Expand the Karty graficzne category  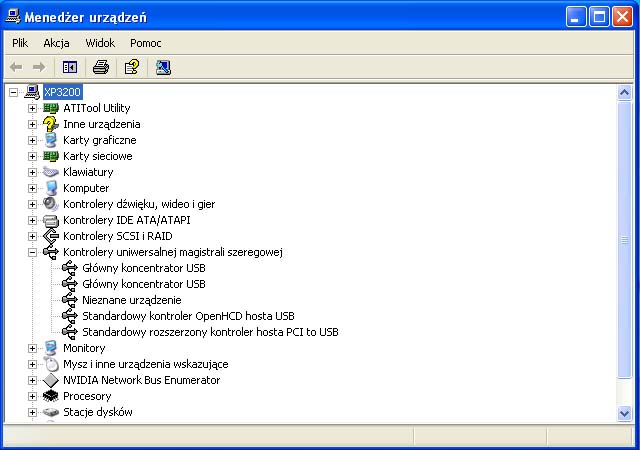(x=32, y=140)
